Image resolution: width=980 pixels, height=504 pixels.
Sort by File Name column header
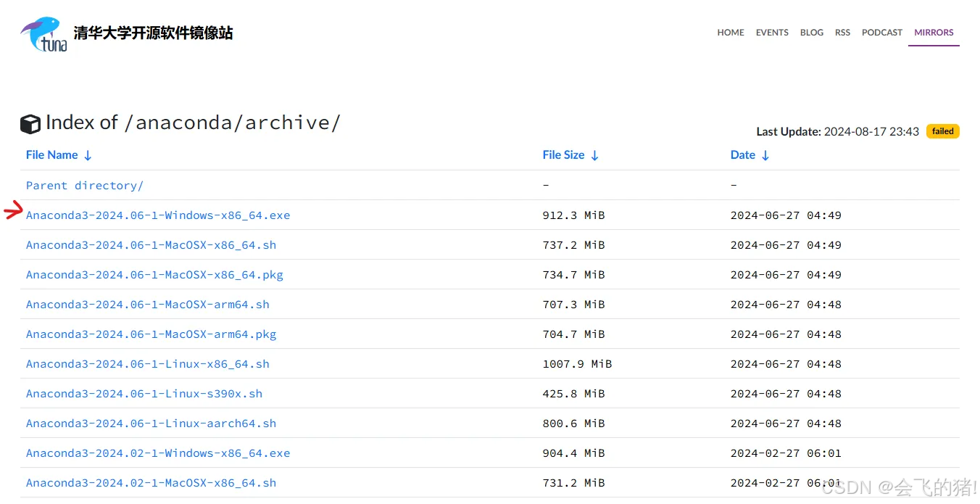[x=59, y=155]
